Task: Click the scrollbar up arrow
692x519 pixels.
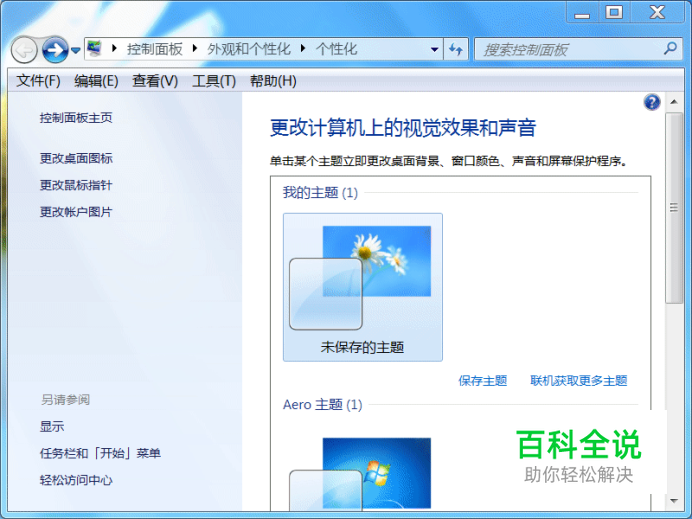Action: [674, 102]
